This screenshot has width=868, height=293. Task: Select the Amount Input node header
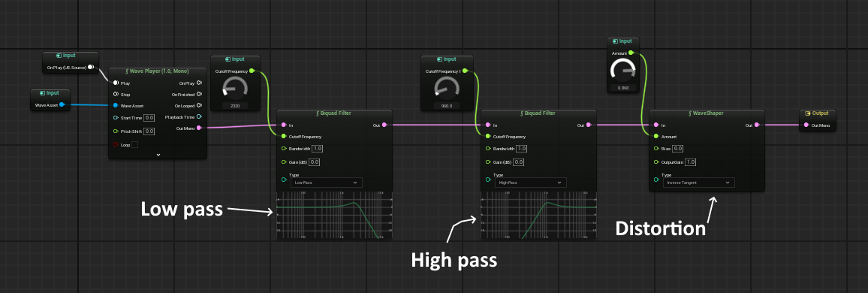point(622,41)
